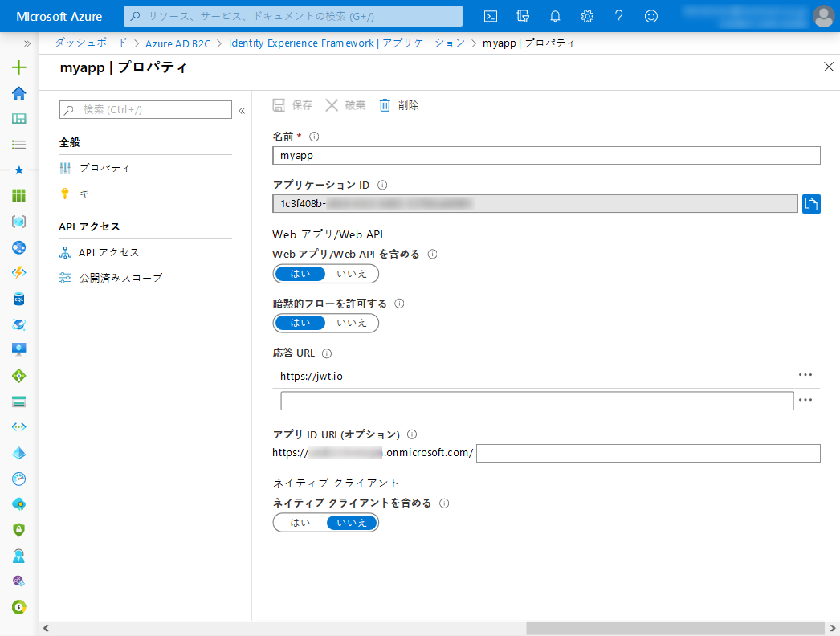This screenshot has height=636, width=840.
Task: Go to Azure AD B2C breadcrumb
Action: coord(177,43)
